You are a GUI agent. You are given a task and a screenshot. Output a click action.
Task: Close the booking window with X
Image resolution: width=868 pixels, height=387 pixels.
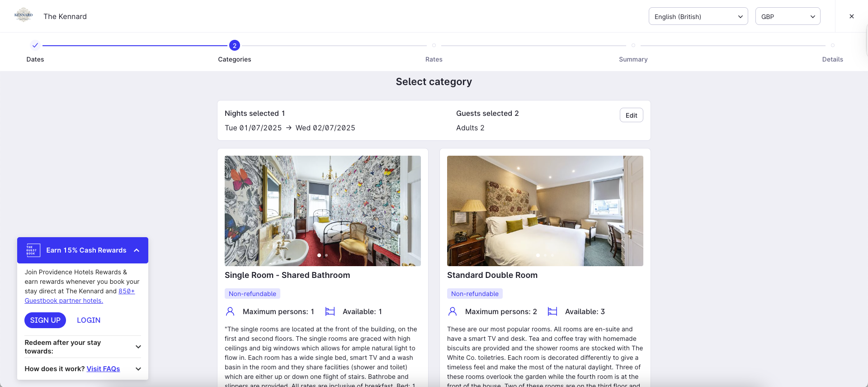(x=852, y=16)
